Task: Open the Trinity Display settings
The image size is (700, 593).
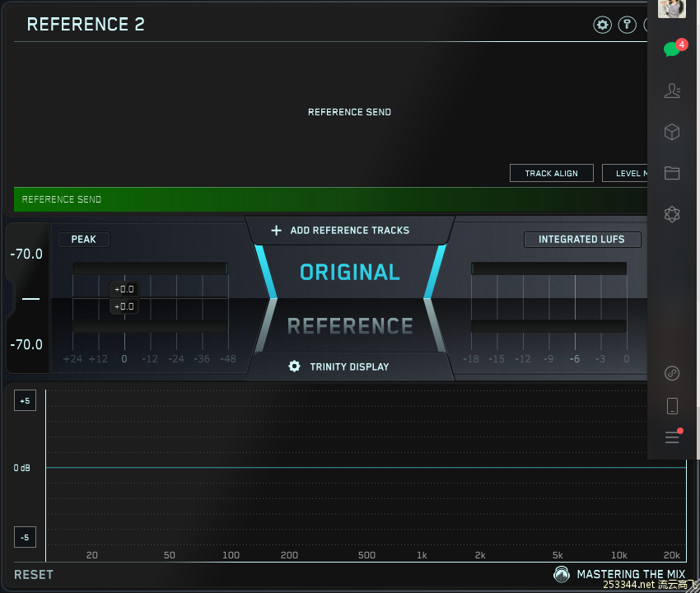Action: pos(349,367)
